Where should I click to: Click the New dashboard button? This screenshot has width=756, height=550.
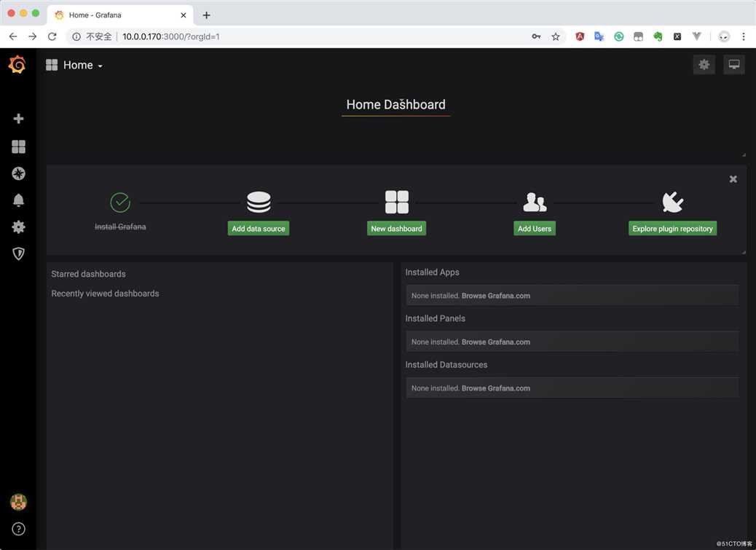point(396,229)
